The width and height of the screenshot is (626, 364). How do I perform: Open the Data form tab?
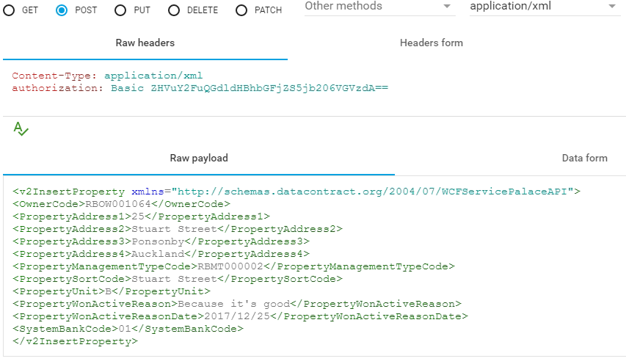(584, 158)
